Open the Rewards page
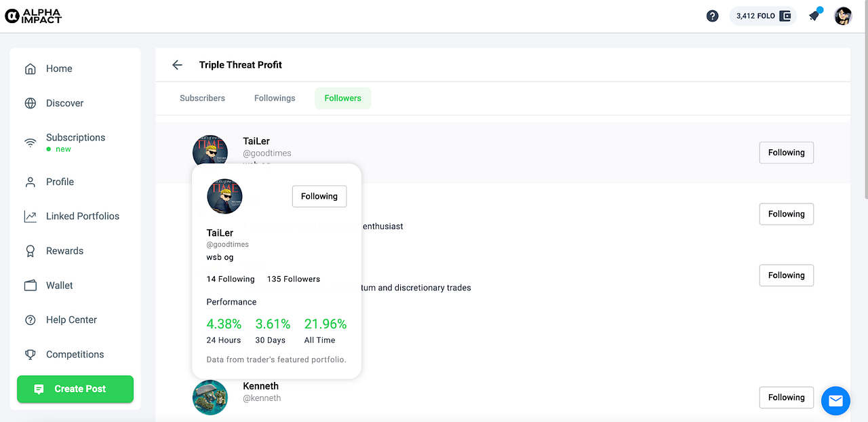 [64, 251]
